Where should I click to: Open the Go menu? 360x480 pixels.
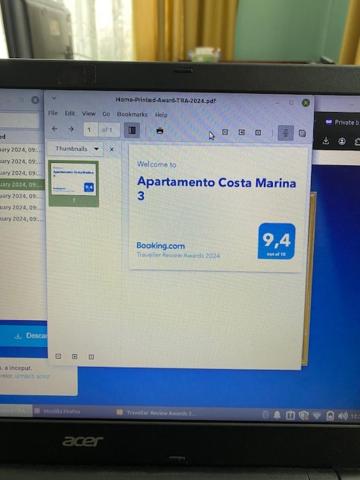[106, 114]
